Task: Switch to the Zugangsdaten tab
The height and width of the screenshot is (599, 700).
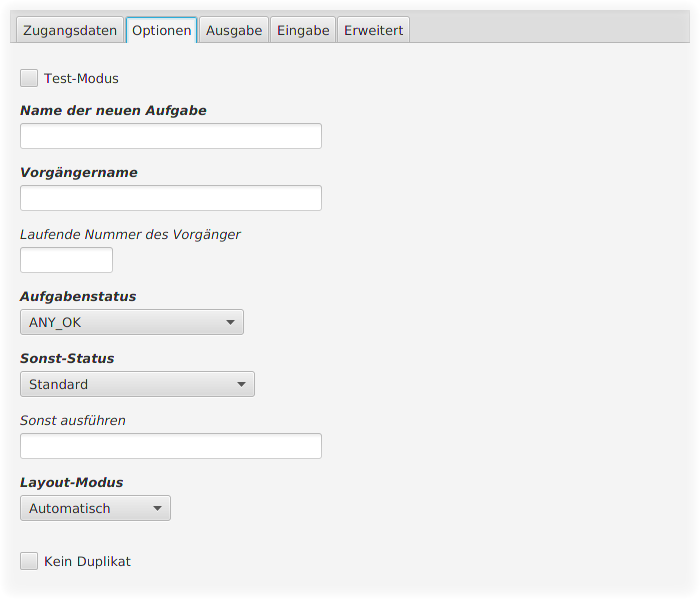Action: pyautogui.click(x=70, y=30)
